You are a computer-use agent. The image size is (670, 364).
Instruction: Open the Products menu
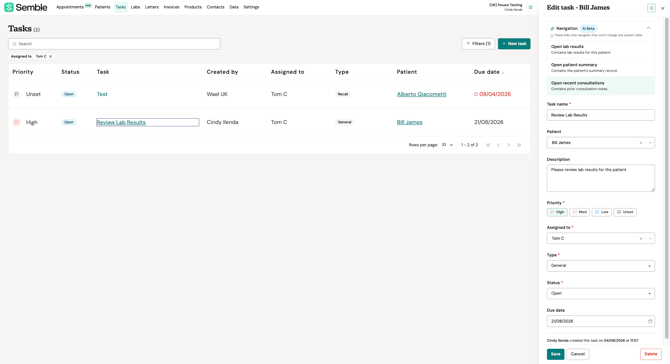click(193, 7)
